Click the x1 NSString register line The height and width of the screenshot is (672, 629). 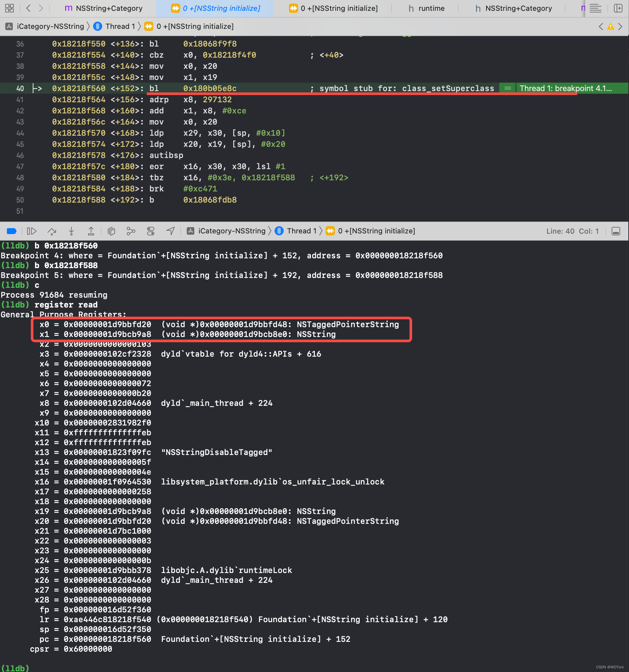pos(187,334)
